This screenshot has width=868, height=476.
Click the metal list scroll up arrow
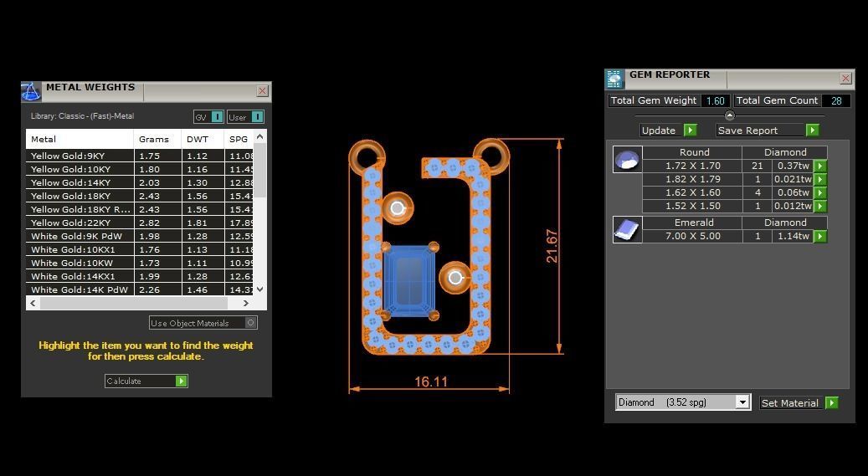(x=259, y=136)
